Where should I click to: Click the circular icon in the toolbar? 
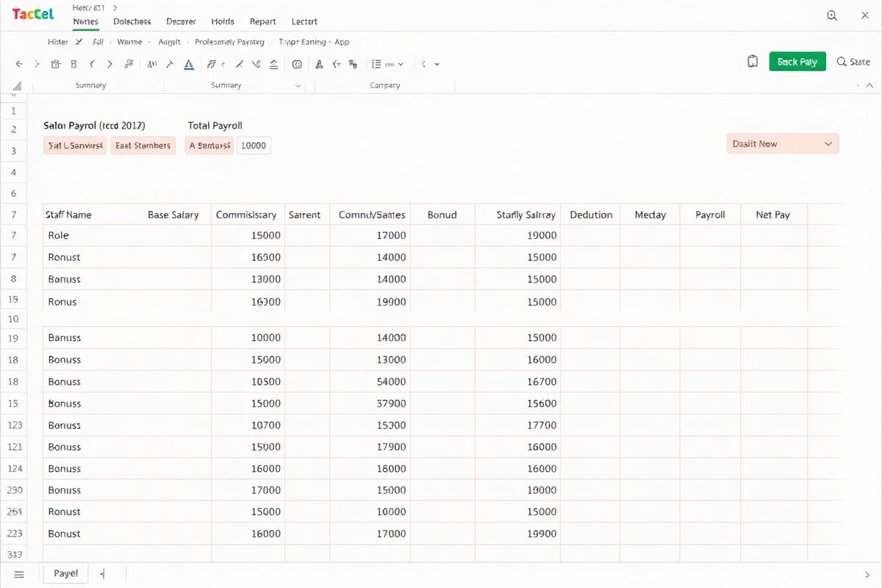point(297,65)
